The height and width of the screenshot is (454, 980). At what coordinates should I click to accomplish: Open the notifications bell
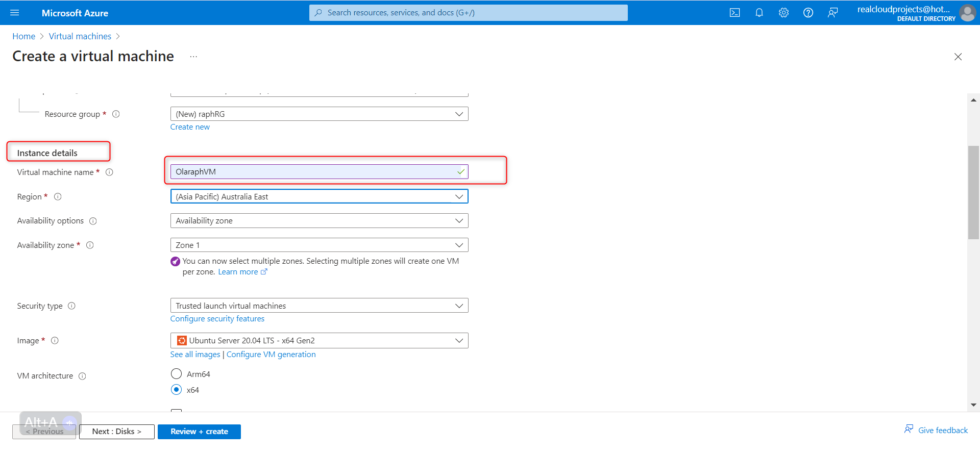pos(759,13)
